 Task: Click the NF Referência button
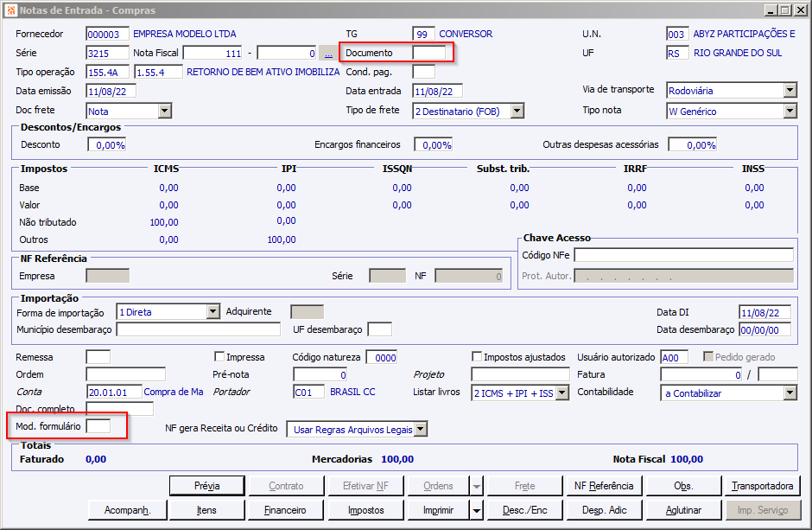pyautogui.click(x=604, y=486)
